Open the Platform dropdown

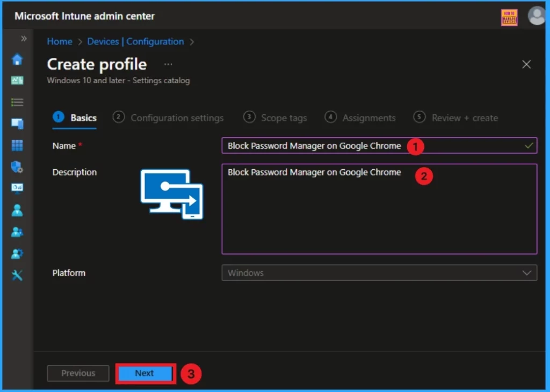(x=379, y=273)
